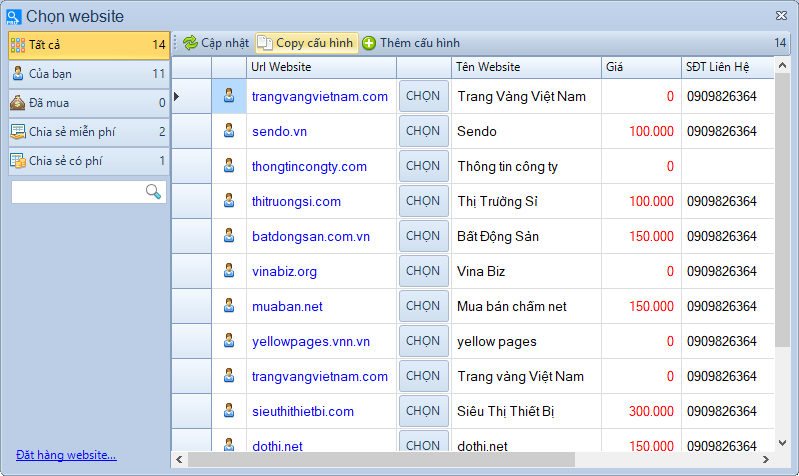799x476 pixels.
Task: Click CHỌN button for Thị Trường Sỉ
Action: point(423,201)
